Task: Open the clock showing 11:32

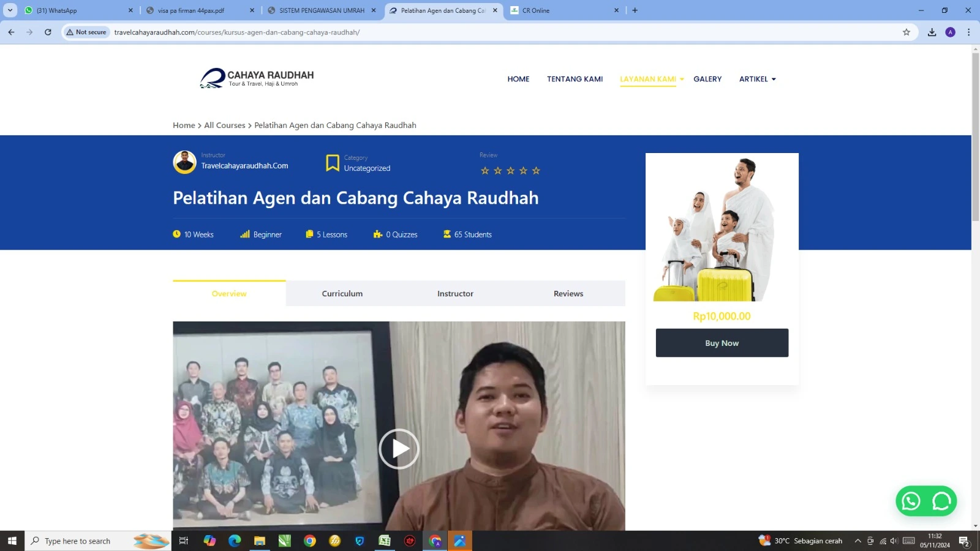Action: coord(935,541)
